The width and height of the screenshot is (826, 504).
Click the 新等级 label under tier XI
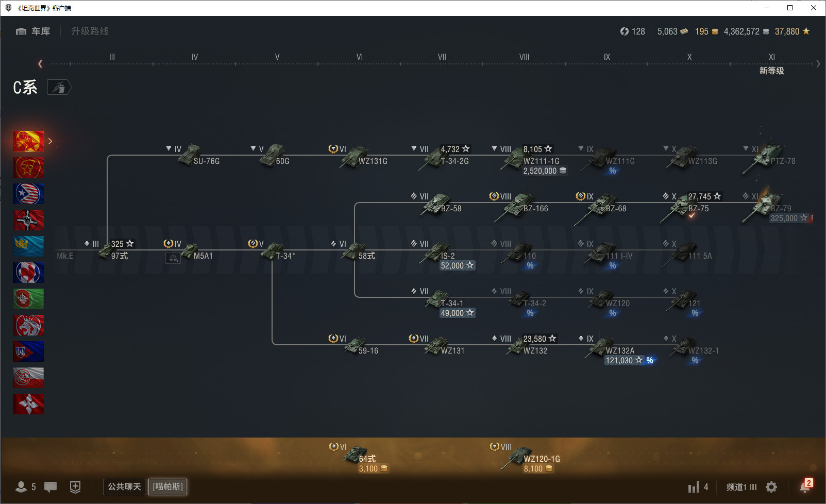[771, 71]
